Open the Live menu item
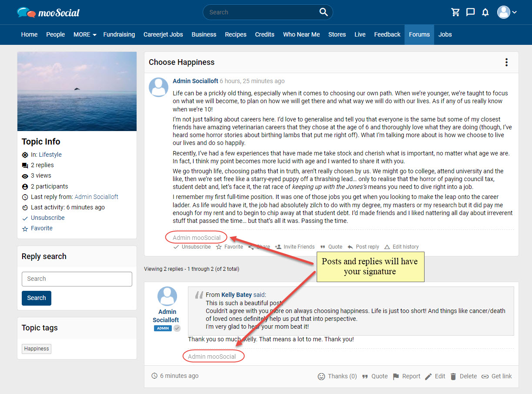The width and height of the screenshot is (532, 394). [x=360, y=34]
